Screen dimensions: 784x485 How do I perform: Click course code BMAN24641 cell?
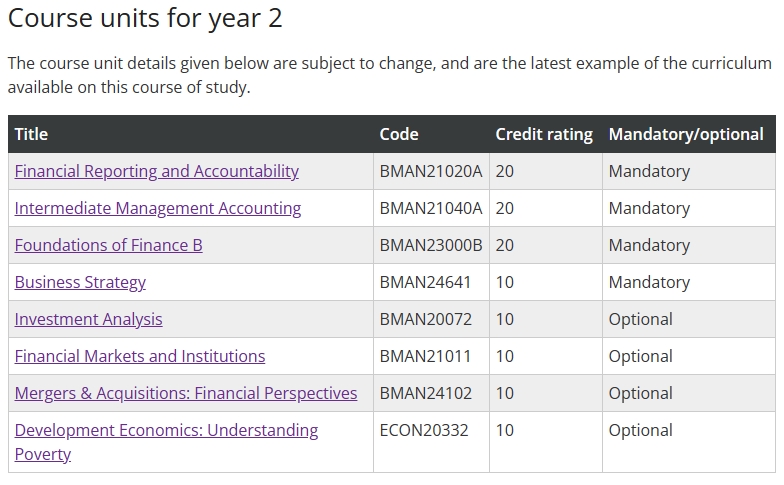(x=431, y=282)
